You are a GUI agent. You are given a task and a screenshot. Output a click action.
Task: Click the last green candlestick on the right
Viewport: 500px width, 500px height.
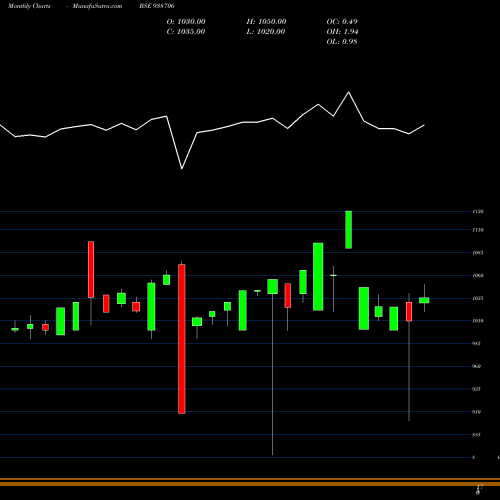tap(424, 300)
